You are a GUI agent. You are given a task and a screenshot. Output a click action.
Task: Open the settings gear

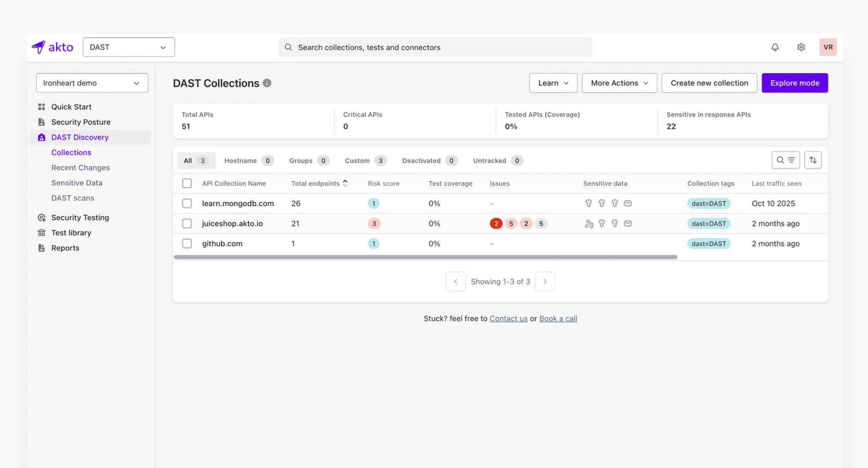(801, 47)
